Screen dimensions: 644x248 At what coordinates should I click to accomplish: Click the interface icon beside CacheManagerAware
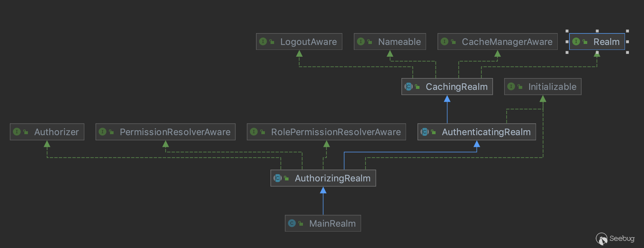click(444, 42)
